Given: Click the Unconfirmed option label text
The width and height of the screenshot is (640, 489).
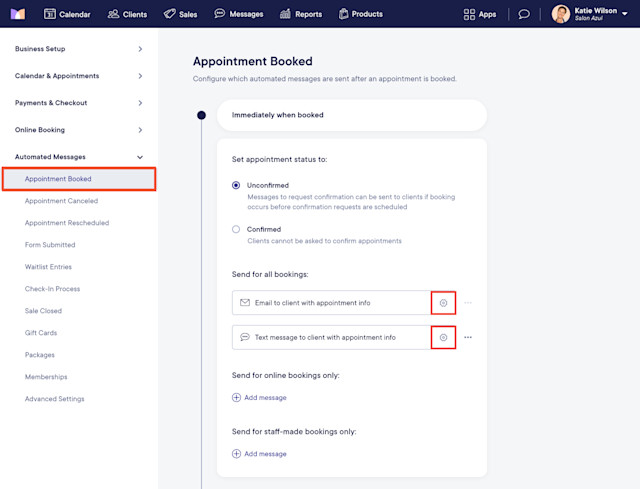Looking at the screenshot, I should (x=268, y=185).
